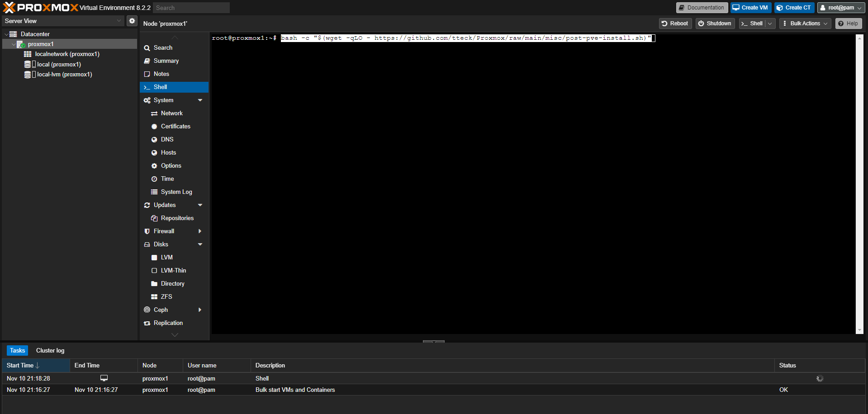Click the Reboot button
This screenshot has height=414, width=868.
pos(675,24)
